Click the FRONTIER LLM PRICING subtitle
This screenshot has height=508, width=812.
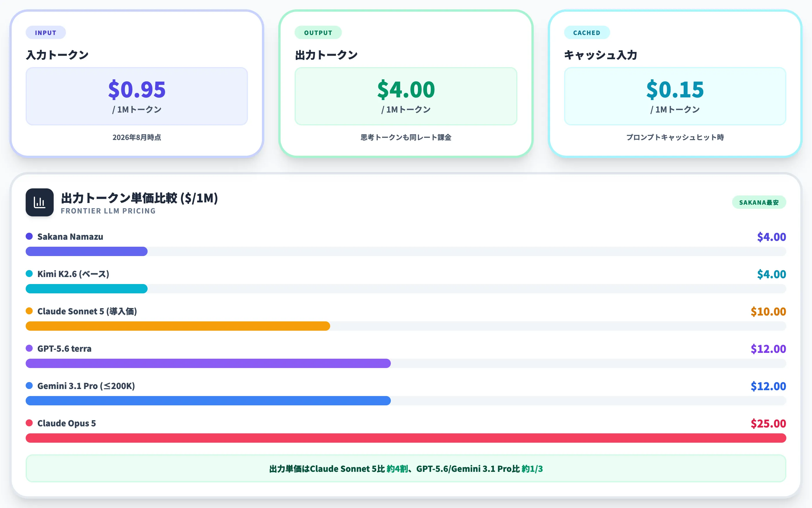(108, 211)
